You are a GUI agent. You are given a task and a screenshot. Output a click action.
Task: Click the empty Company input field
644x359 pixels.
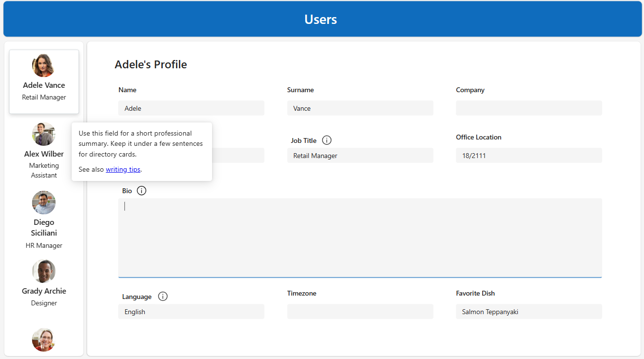pos(528,108)
